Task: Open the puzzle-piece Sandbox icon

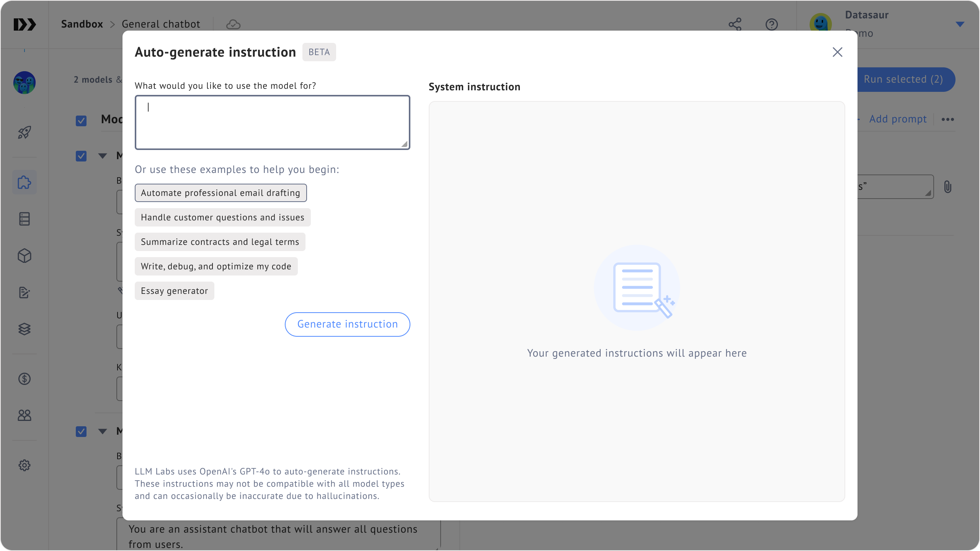Action: click(x=24, y=182)
